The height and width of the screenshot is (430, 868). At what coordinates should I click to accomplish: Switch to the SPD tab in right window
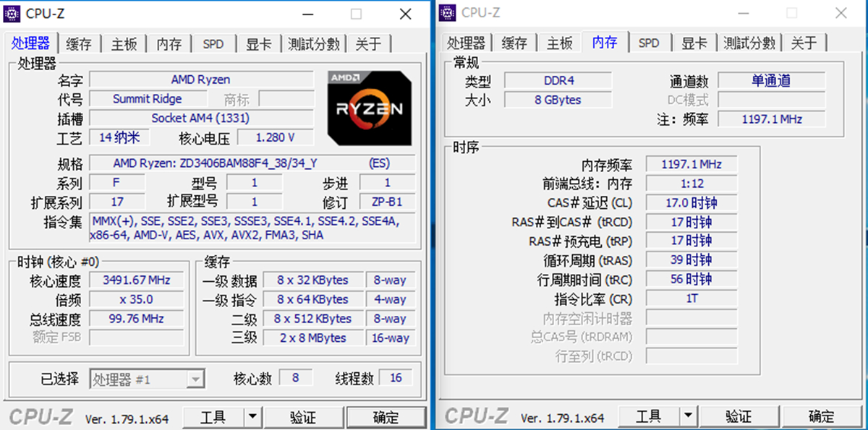click(649, 42)
